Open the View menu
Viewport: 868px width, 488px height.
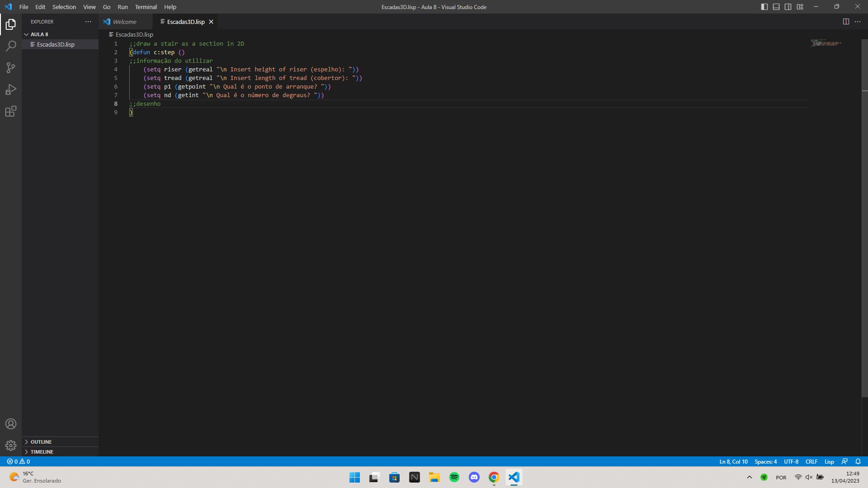tap(90, 7)
